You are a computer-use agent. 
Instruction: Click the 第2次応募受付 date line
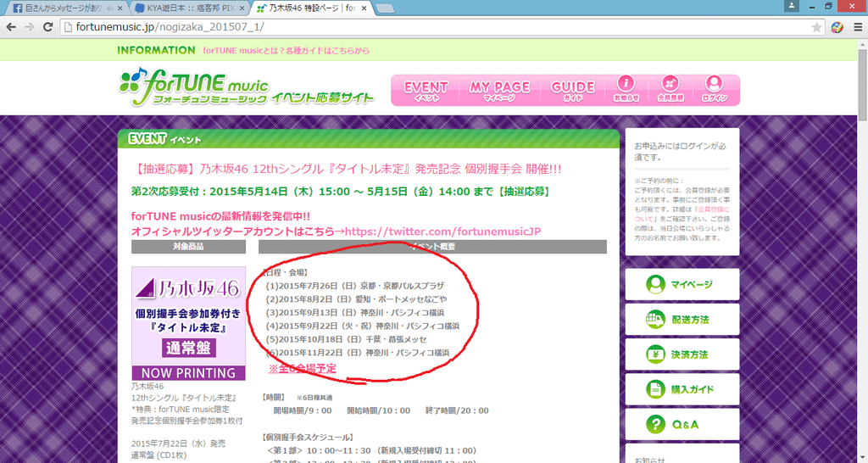tap(341, 192)
